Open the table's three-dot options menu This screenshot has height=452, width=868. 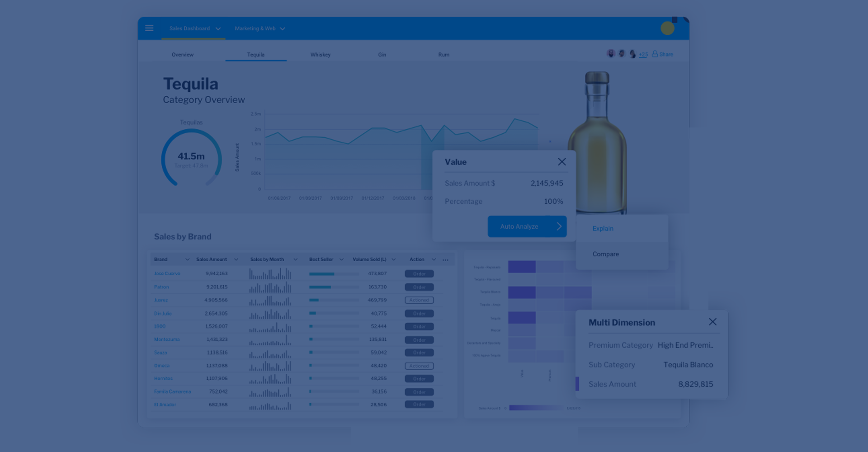pyautogui.click(x=446, y=259)
